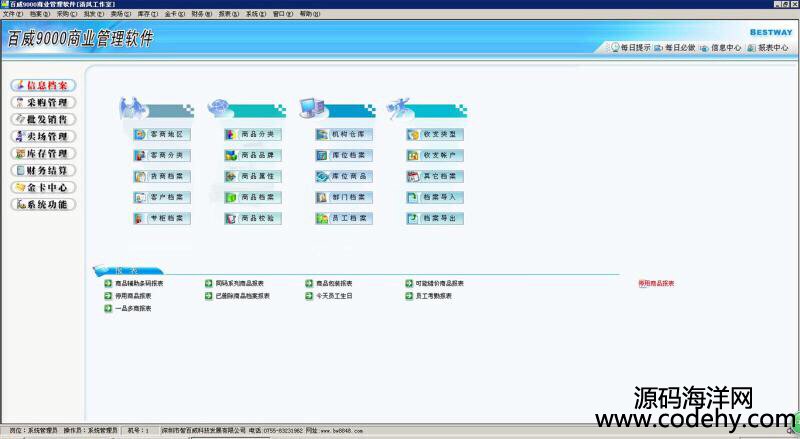
Task: Click the 机号：1 status bar entry
Action: (x=138, y=431)
